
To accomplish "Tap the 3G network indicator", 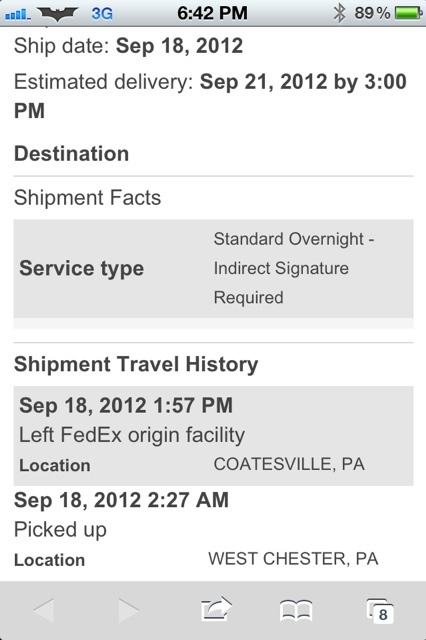I will 102,14.
